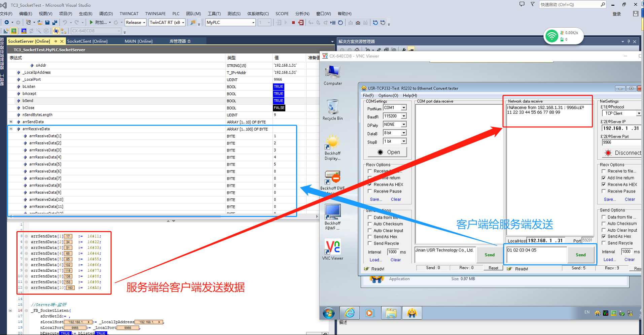
Task: Open the DataB 8 bit dropdown
Action: (404, 133)
